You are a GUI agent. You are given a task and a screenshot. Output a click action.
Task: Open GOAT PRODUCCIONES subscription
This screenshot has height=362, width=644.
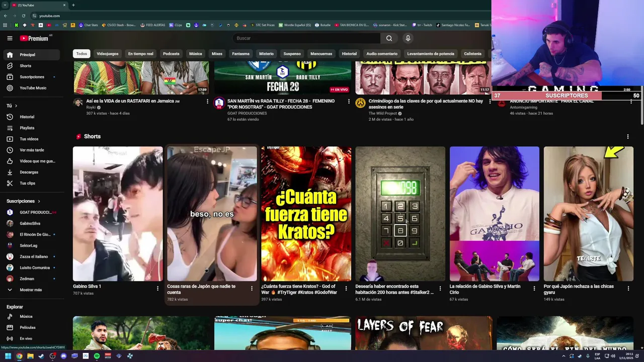tap(32, 212)
